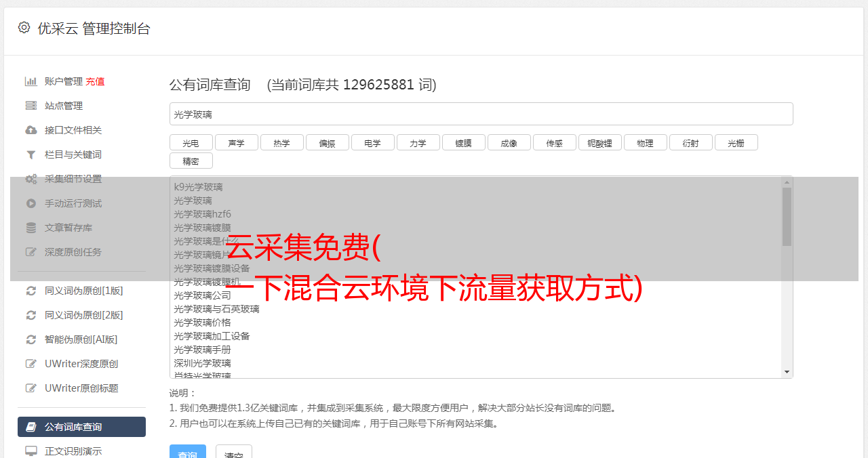Select the 声学 tag button
This screenshot has height=458, width=868.
[236, 142]
